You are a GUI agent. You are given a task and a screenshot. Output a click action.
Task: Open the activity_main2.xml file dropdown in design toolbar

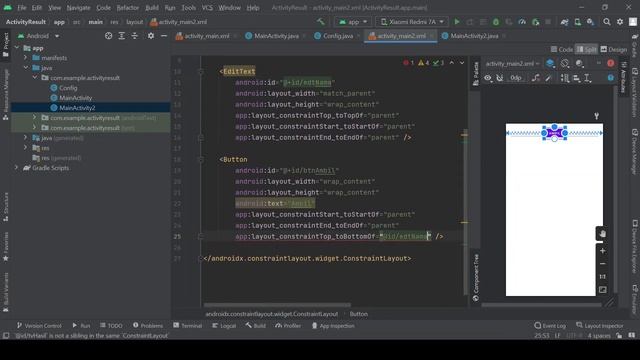click(x=512, y=63)
